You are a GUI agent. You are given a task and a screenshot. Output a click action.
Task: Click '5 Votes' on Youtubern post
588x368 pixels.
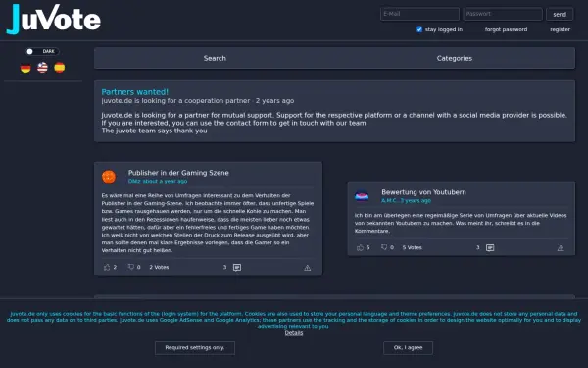coord(413,248)
